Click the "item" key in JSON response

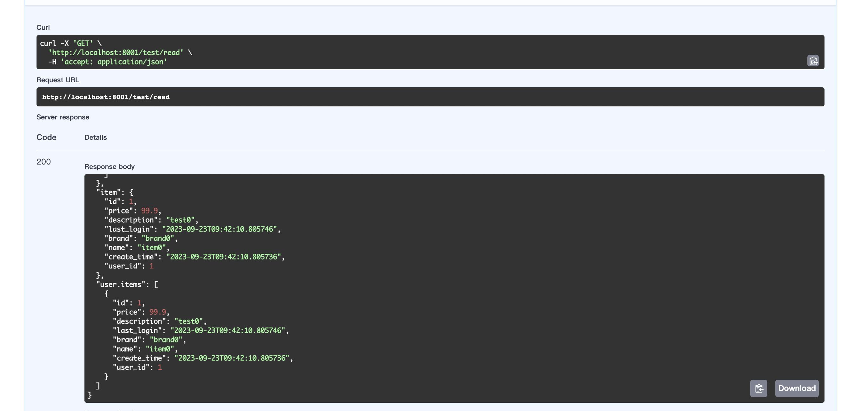(109, 192)
